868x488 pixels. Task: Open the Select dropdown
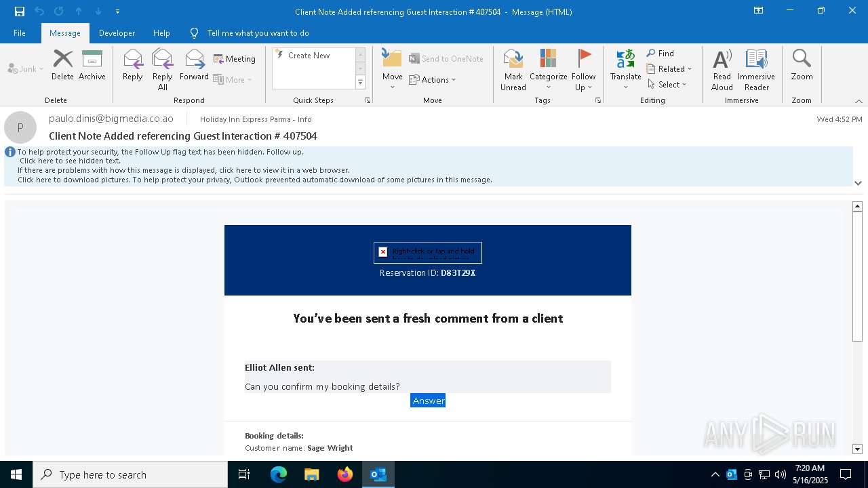tap(667, 84)
